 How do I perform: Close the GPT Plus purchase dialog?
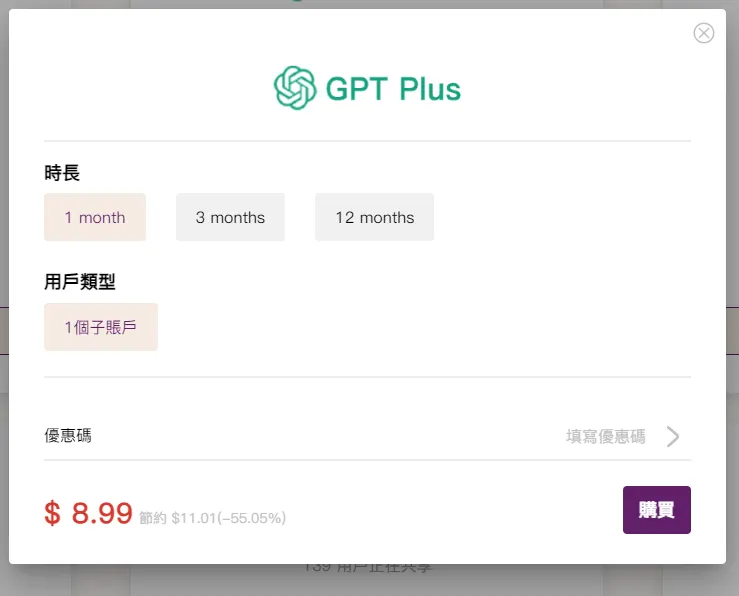click(704, 33)
